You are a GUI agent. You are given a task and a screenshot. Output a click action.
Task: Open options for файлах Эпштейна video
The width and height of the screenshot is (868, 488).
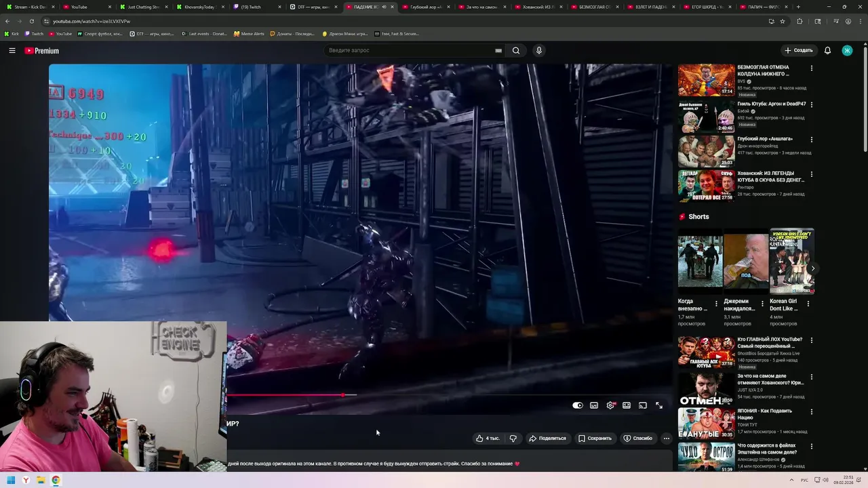(x=811, y=446)
